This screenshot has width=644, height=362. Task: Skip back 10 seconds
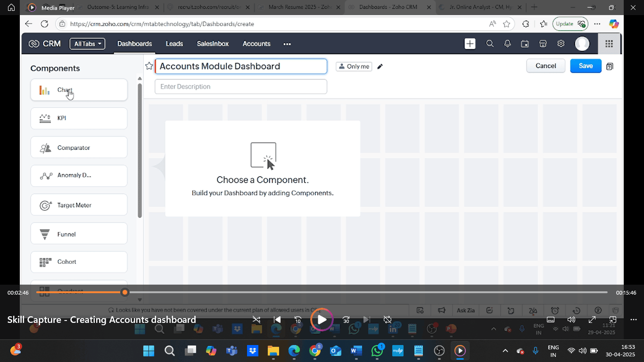[x=298, y=320]
